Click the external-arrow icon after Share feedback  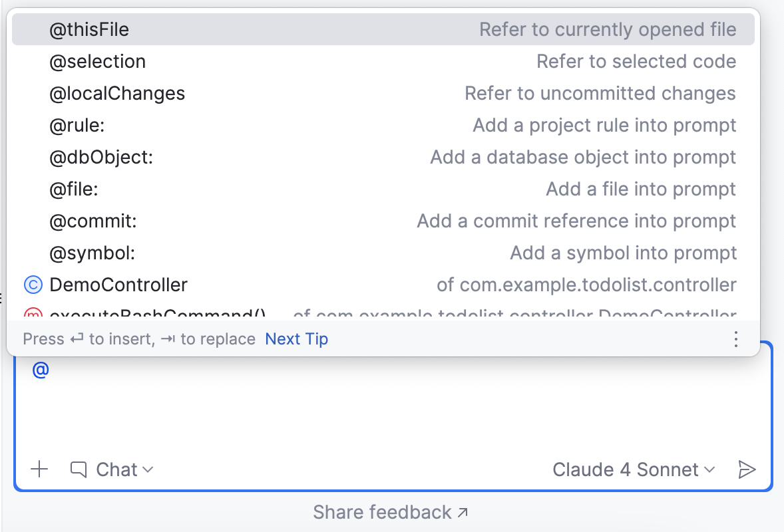click(x=463, y=512)
